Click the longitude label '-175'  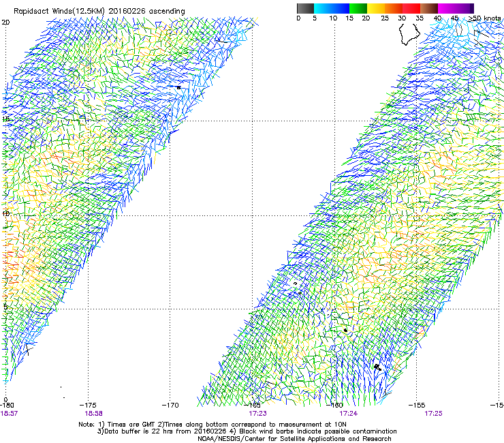pos(88,406)
